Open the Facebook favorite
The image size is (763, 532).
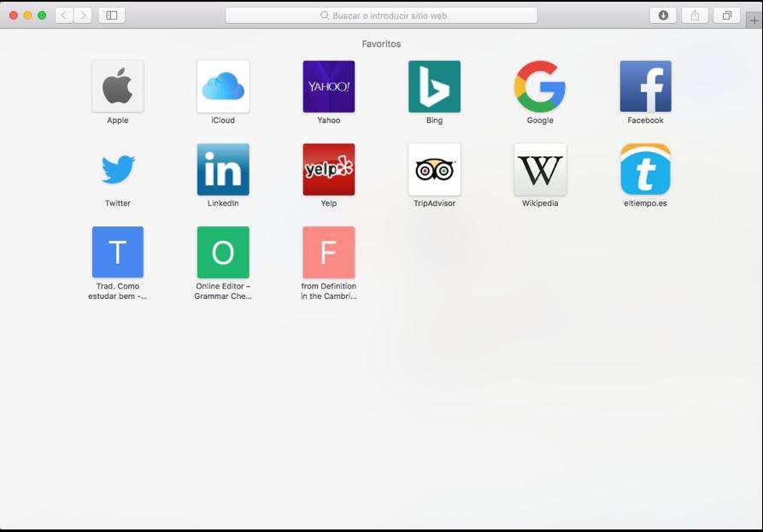point(646,86)
